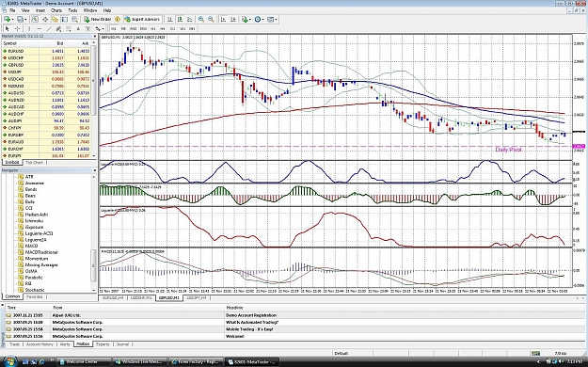Open the Periods clock dropdown icon
Screen dimensions: 588x367
coord(259,19)
